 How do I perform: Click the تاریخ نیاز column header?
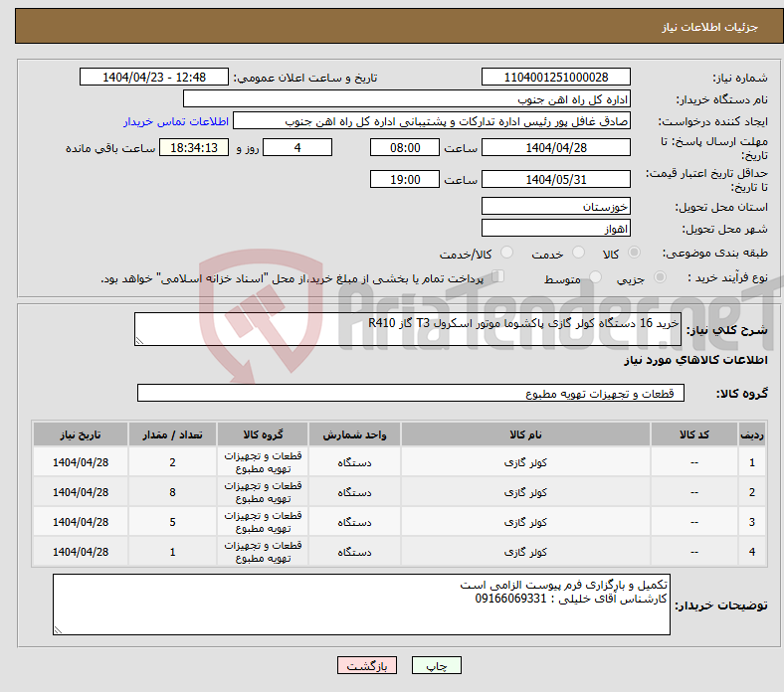[81, 434]
